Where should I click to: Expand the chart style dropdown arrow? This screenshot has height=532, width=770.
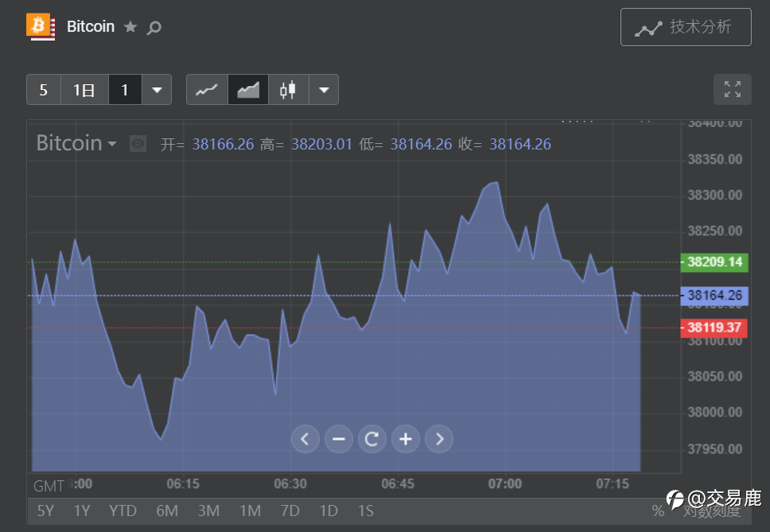tap(324, 90)
